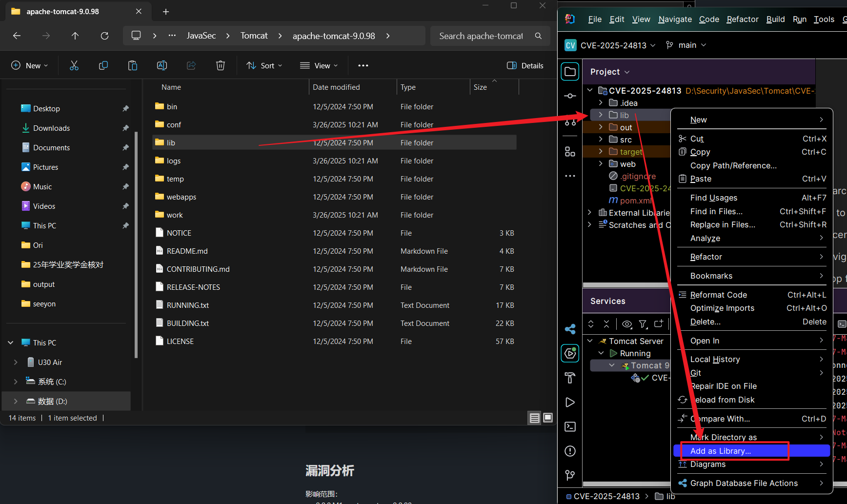Select Copy Path/Reference in context menu
The width and height of the screenshot is (847, 504).
click(733, 165)
